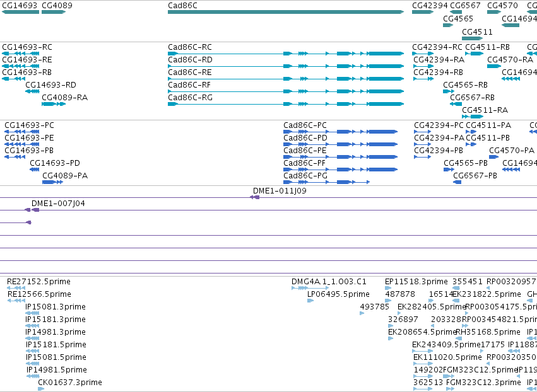Click the DMG4A1_1.003.C1 label
Image resolution: width=537 pixels, height=392 pixels.
(329, 282)
